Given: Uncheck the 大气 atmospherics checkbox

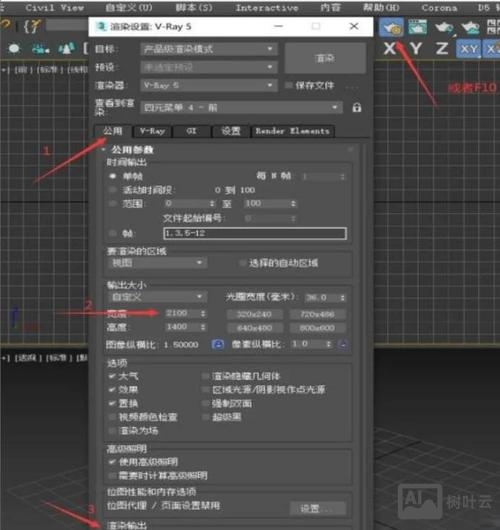Looking at the screenshot, I should point(112,376).
